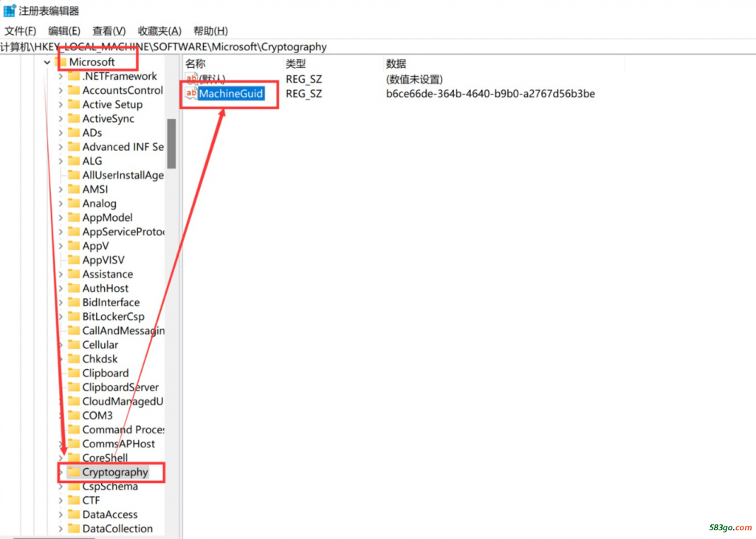Screen dimensions: 756x539
Task: Select the Command Proces tree key
Action: click(123, 430)
